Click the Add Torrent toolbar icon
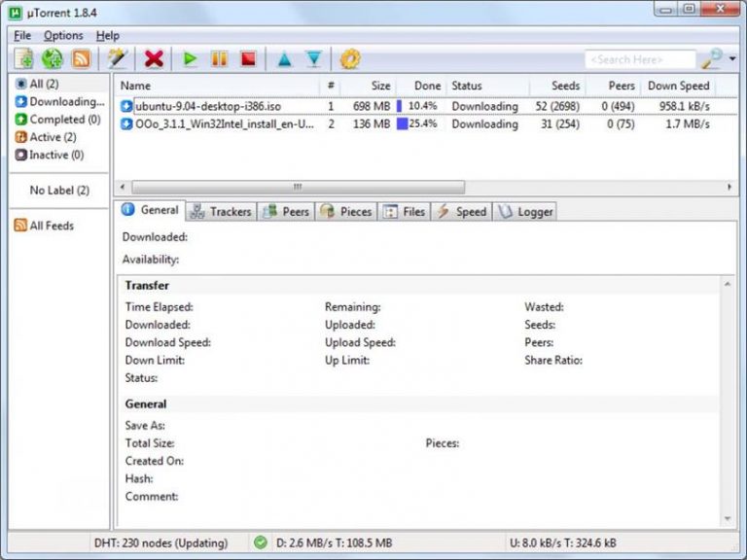Screen dimensions: 747x560 (x=23, y=59)
